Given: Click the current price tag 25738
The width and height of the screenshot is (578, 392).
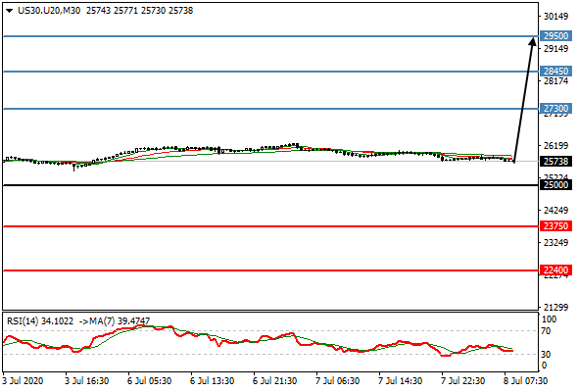Looking at the screenshot, I should pyautogui.click(x=555, y=161).
